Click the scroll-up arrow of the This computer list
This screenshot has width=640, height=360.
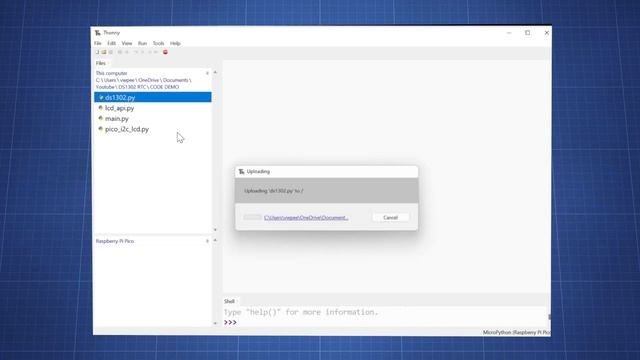pyautogui.click(x=215, y=72)
